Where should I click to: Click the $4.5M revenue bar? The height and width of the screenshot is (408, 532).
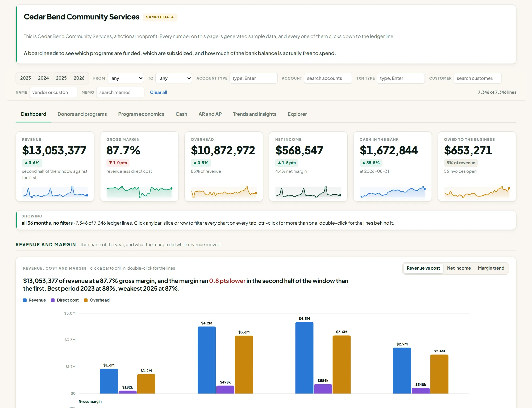coord(304,358)
